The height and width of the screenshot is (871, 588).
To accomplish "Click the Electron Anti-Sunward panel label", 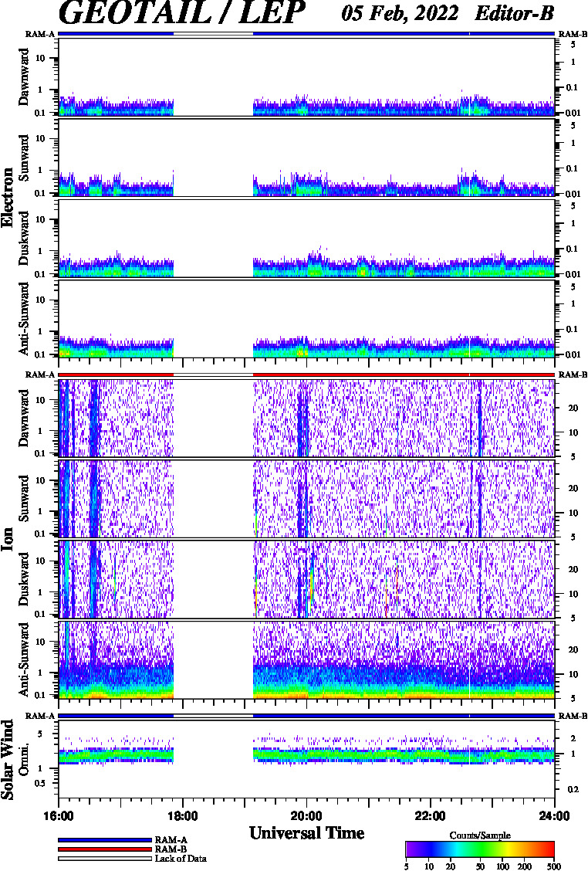I will 24,319.
